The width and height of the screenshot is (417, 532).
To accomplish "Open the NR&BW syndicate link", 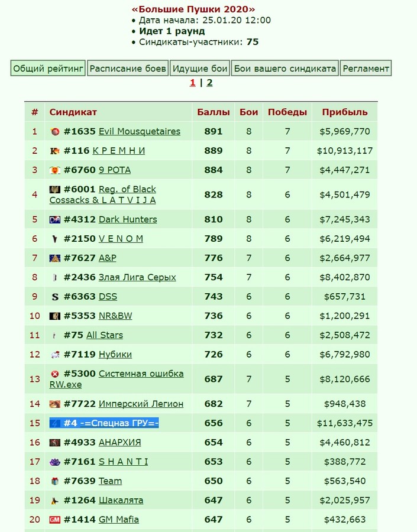I will (115, 316).
